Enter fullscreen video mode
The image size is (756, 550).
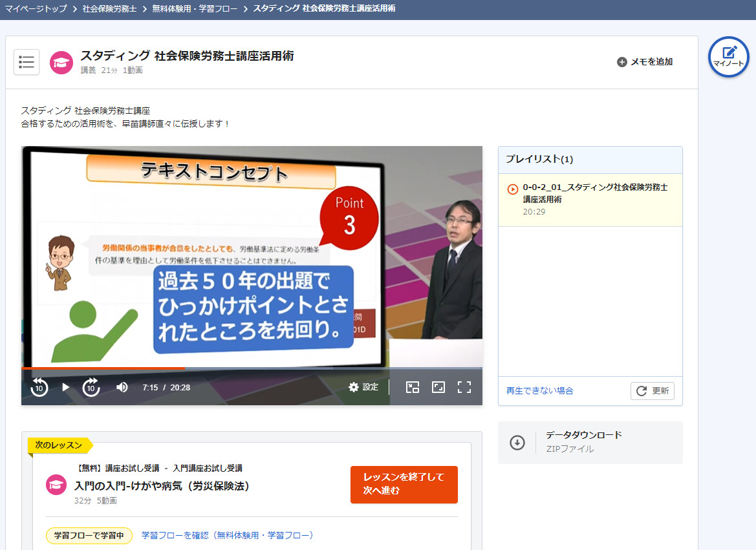[464, 387]
